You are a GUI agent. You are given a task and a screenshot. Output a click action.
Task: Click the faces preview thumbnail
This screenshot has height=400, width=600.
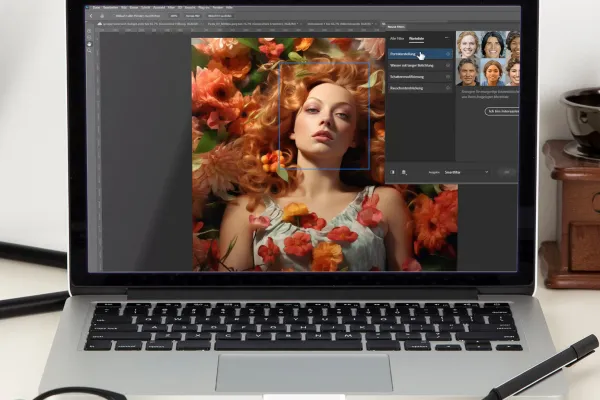488,59
